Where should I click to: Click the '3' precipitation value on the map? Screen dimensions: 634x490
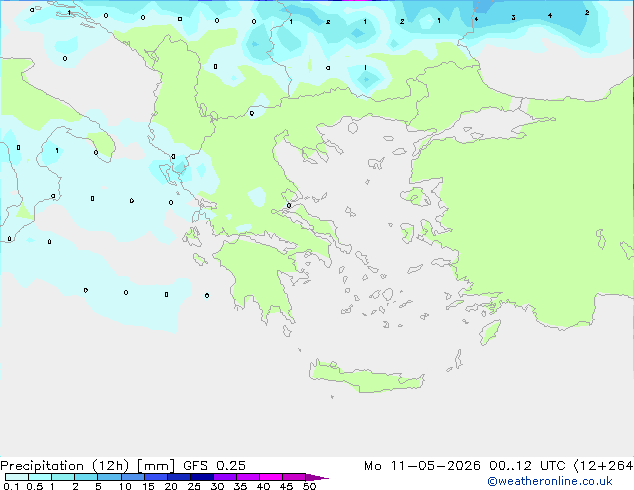(x=513, y=17)
